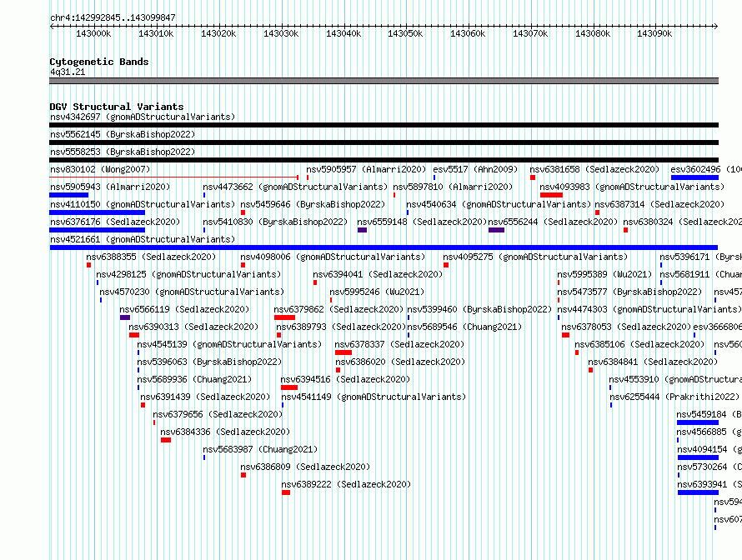Click the blue bar under nsv6393941
This screenshot has width=742, height=560.
point(698,492)
